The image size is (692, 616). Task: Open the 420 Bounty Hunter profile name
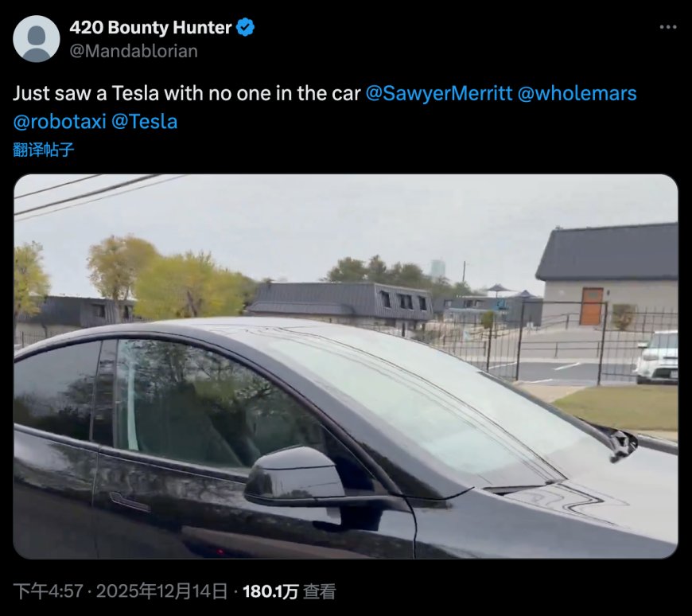150,27
